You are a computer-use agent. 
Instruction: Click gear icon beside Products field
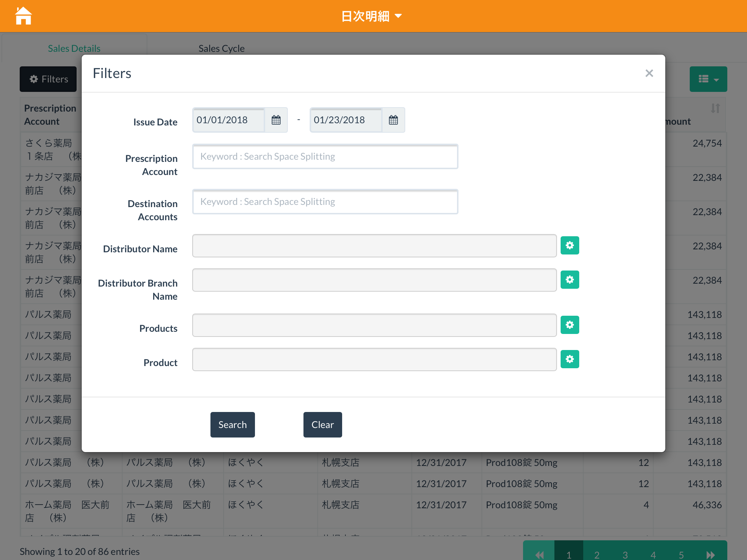pyautogui.click(x=569, y=325)
